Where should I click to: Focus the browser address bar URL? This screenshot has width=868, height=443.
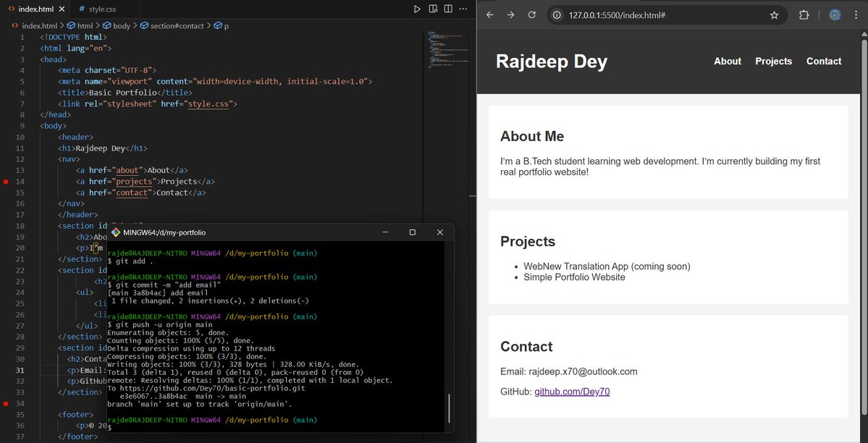[617, 15]
